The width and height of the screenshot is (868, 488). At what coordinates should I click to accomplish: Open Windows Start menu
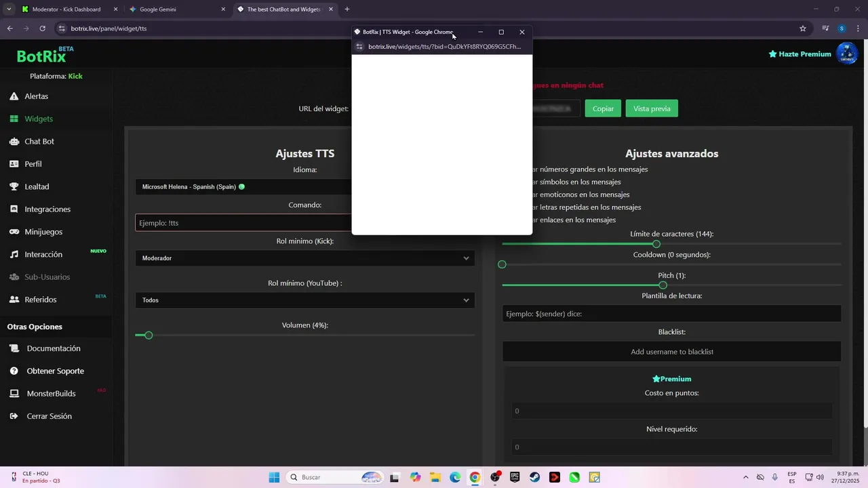tap(274, 477)
